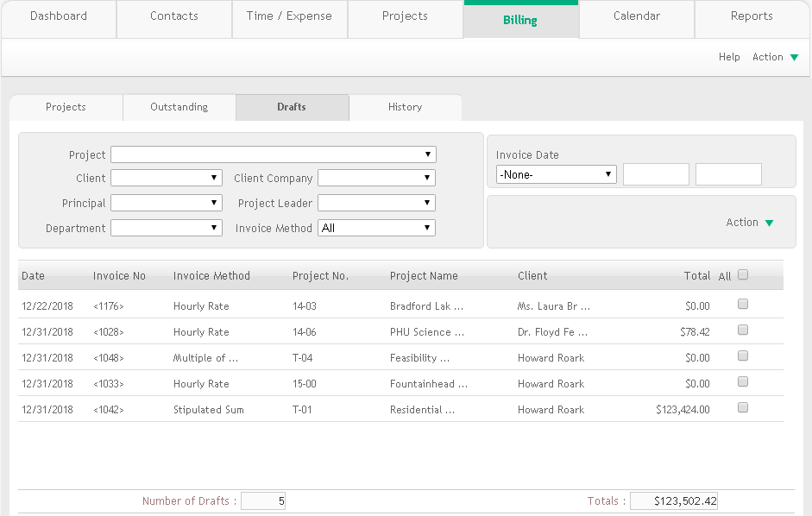The height and width of the screenshot is (516, 812).
Task: Expand the Project Leader dropdown
Action: pyautogui.click(x=375, y=202)
